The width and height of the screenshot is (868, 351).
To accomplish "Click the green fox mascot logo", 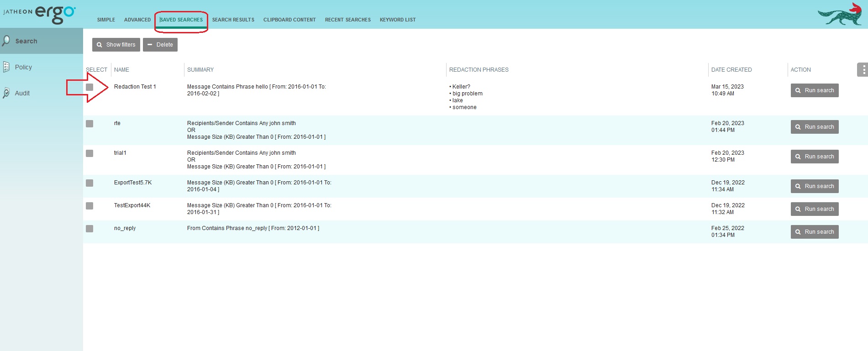I will point(839,15).
